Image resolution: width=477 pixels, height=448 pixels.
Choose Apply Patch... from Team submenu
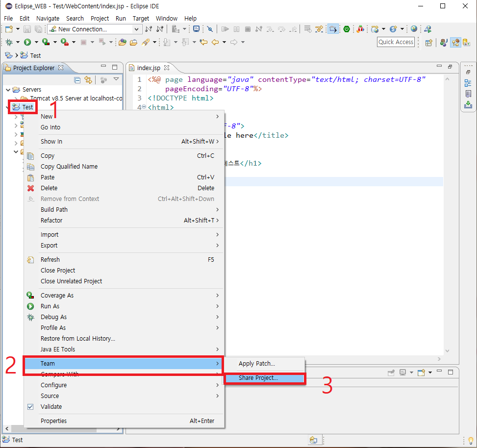click(x=264, y=364)
